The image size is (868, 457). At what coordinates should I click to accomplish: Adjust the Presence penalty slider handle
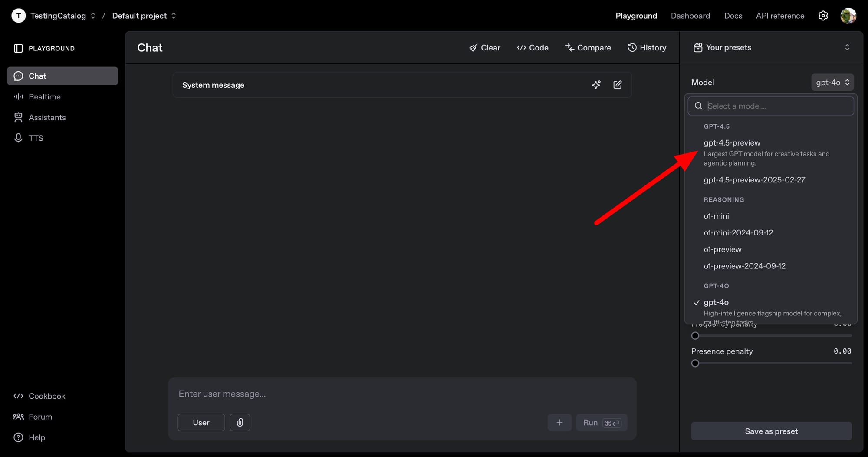click(x=695, y=363)
